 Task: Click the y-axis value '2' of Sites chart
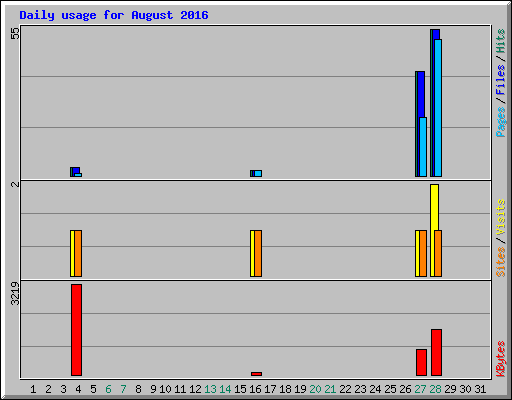click(15, 184)
